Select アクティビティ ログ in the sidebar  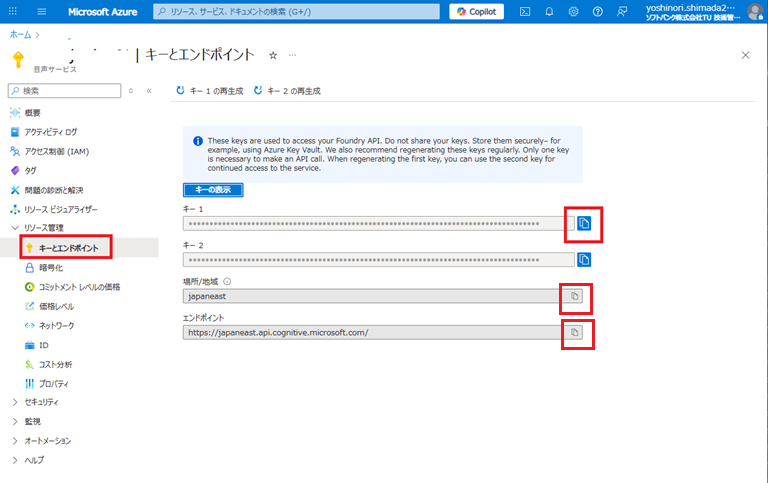pos(50,131)
